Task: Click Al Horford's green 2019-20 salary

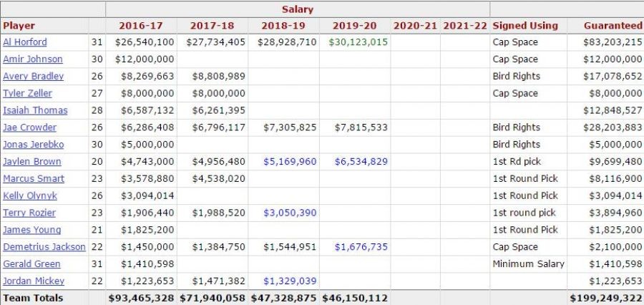Action: pyautogui.click(x=358, y=42)
